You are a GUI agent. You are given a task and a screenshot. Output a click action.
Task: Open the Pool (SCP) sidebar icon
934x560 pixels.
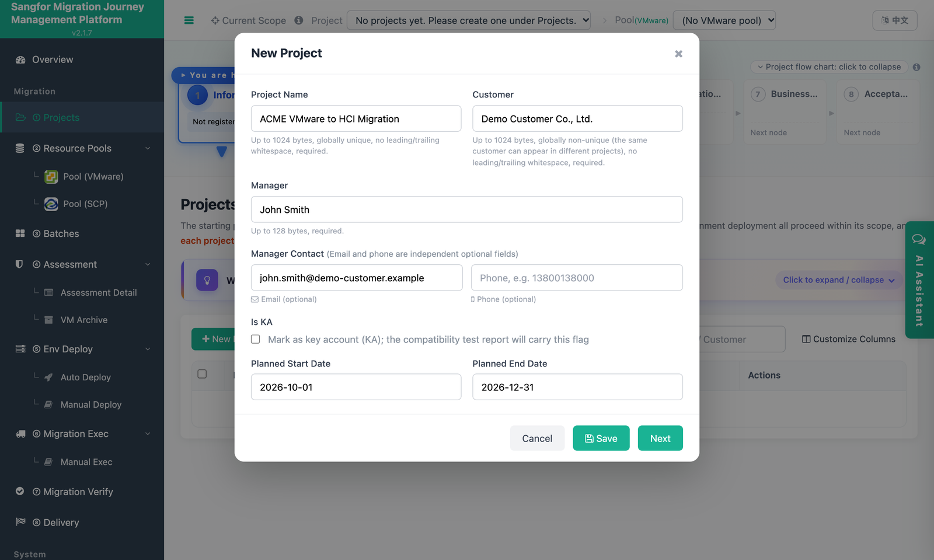pos(51,204)
